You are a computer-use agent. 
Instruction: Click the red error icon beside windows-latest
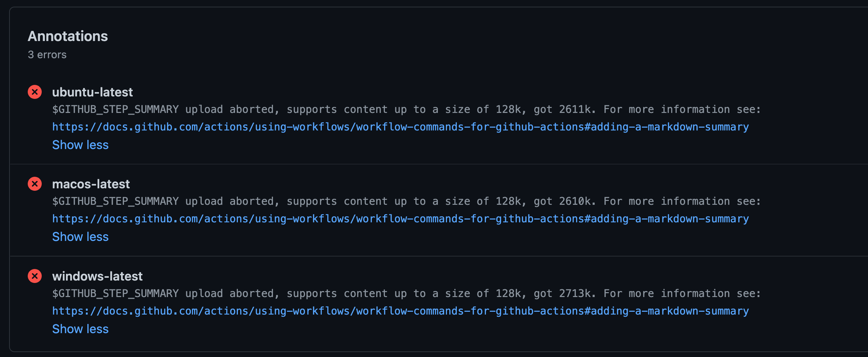(34, 276)
